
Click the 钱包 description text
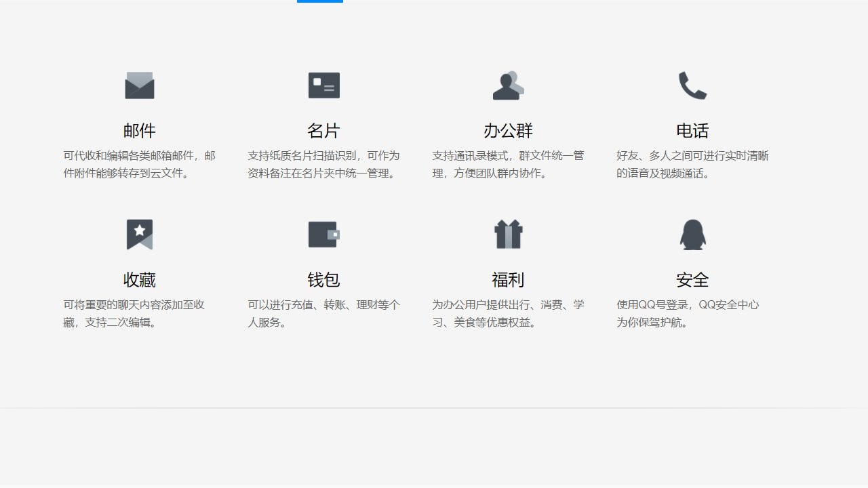[x=323, y=313]
